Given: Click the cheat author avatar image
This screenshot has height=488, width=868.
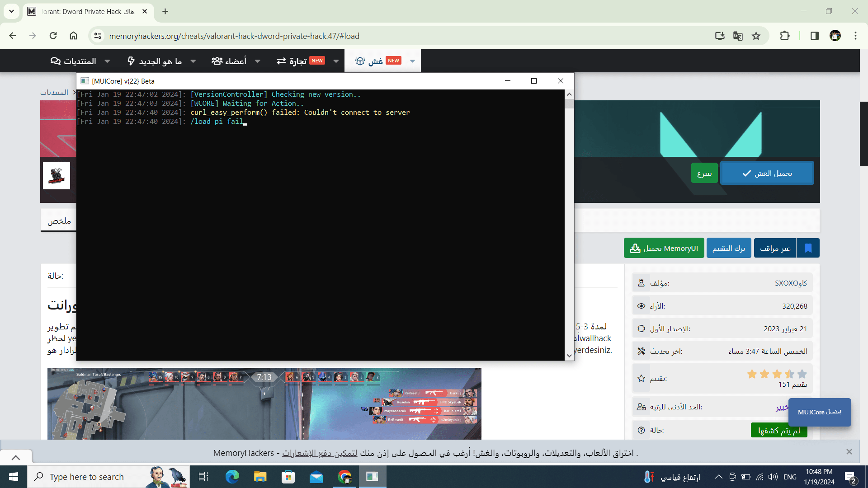Looking at the screenshot, I should [x=57, y=175].
